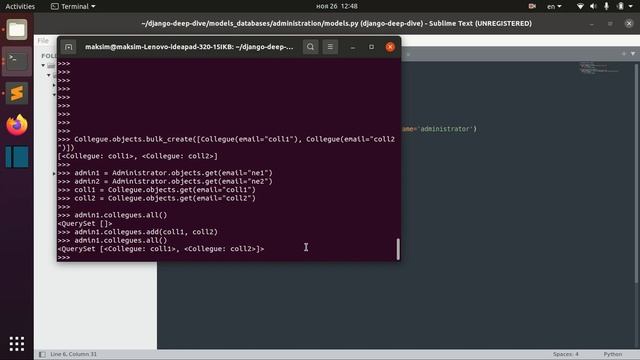Click the screen recording indicator icon
The image size is (640, 360).
(532, 6)
